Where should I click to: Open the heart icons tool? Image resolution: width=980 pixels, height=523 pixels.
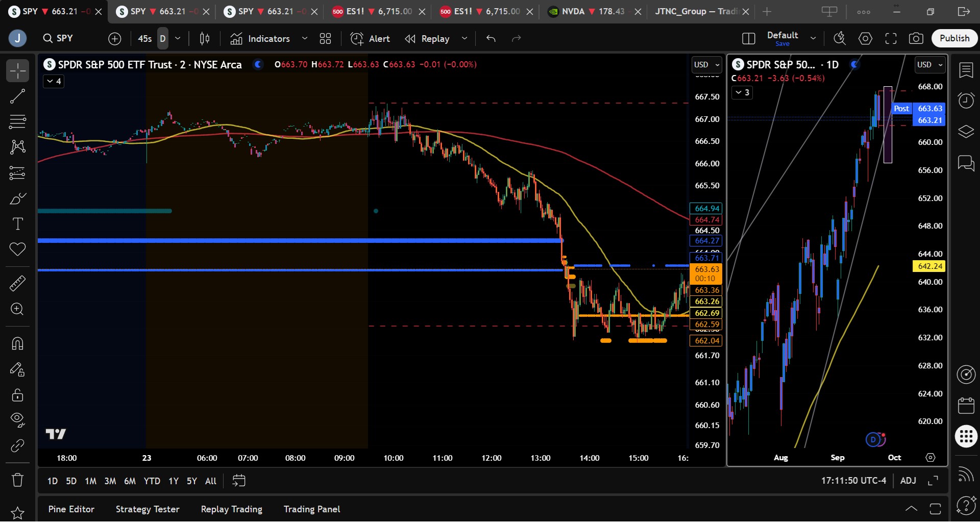[x=17, y=250]
